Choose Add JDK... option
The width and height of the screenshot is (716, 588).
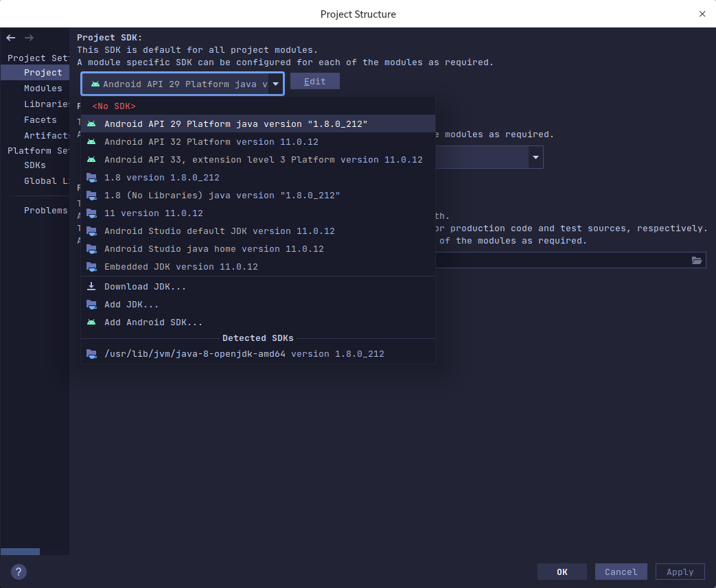click(x=258, y=304)
